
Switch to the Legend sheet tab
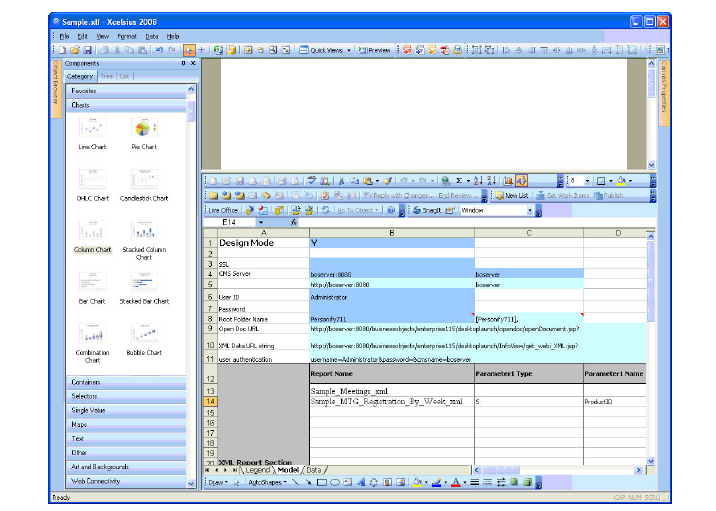pyautogui.click(x=259, y=470)
